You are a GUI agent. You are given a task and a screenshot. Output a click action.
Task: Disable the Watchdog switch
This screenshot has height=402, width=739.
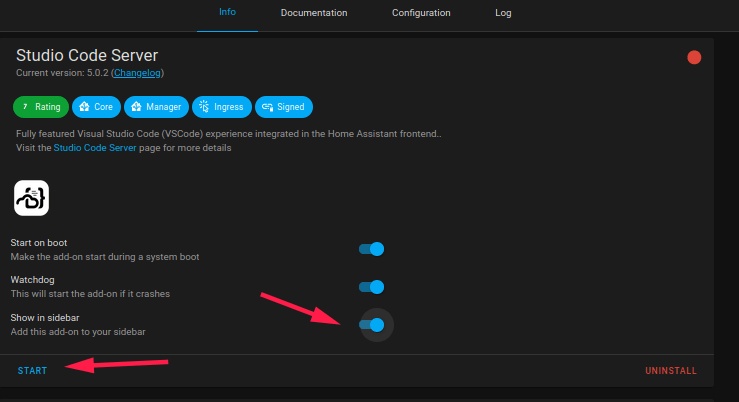pyautogui.click(x=371, y=287)
